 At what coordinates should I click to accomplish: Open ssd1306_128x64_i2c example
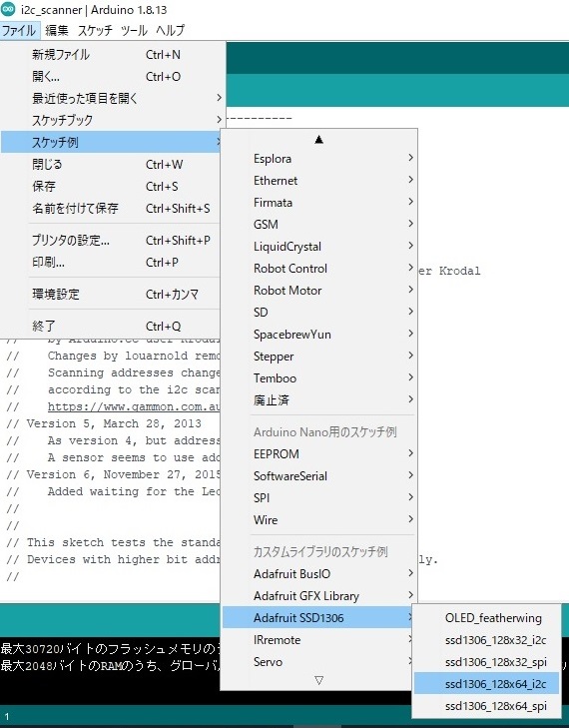(486, 683)
